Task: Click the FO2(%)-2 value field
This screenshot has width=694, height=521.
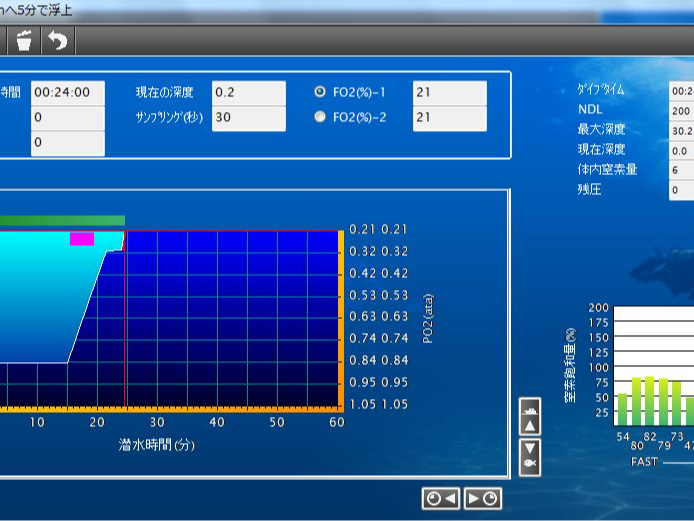Action: coord(449,117)
